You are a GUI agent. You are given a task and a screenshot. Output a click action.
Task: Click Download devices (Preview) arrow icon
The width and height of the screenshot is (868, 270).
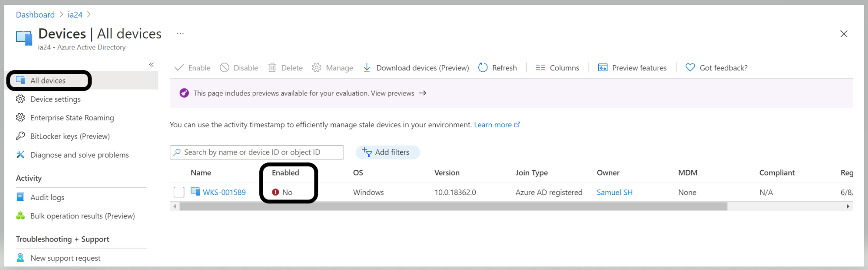click(x=367, y=68)
